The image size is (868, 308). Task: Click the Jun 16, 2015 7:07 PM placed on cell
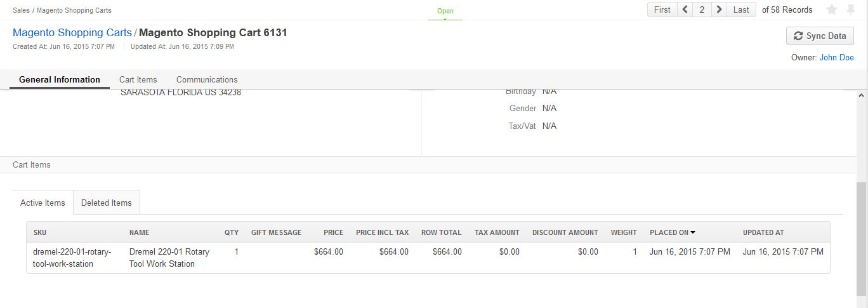click(690, 252)
